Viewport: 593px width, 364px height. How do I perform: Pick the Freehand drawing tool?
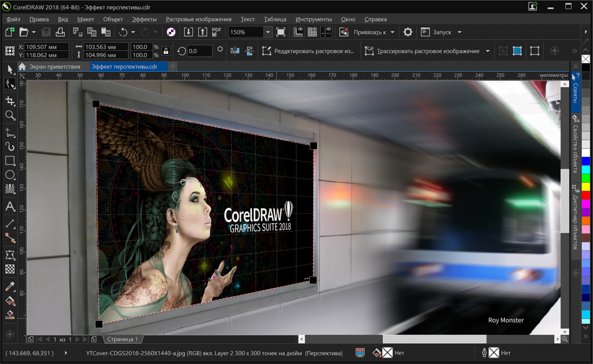[10, 132]
